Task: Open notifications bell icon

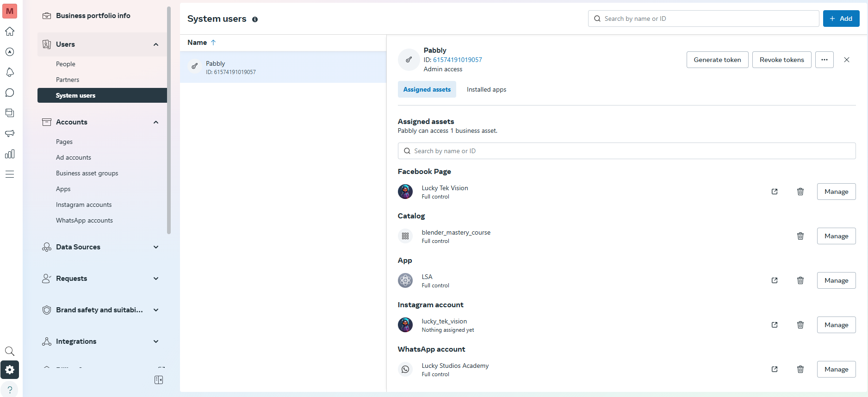Action: (10, 72)
